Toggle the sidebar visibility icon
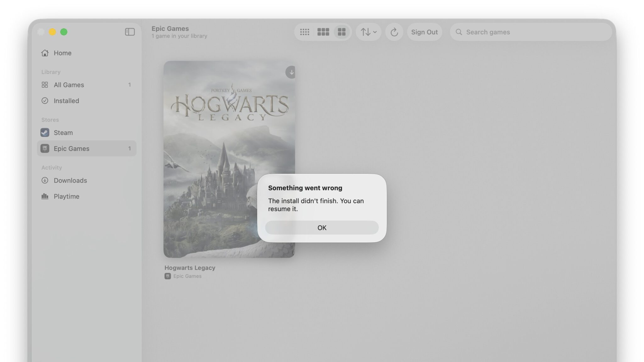Screen dimensions: 644x362 130,32
